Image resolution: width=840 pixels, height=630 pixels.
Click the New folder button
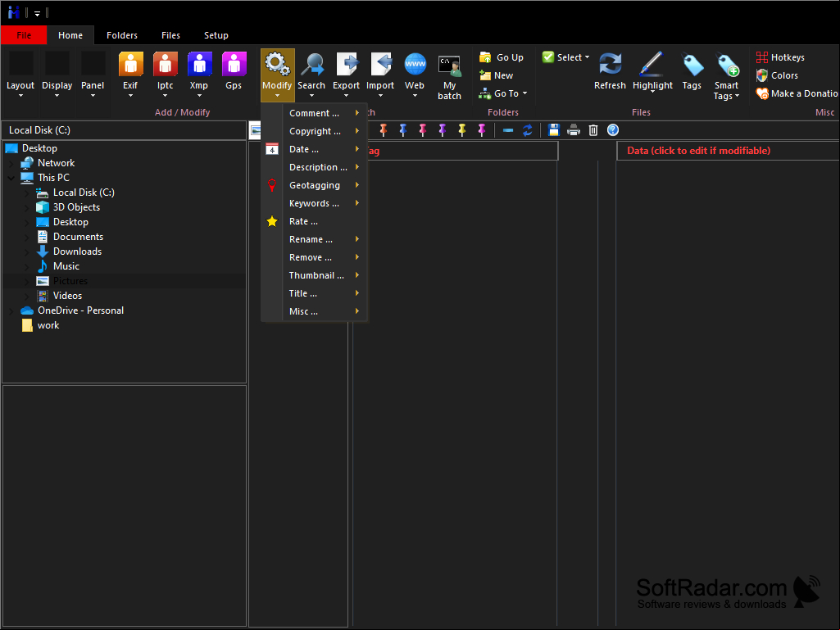click(x=496, y=75)
